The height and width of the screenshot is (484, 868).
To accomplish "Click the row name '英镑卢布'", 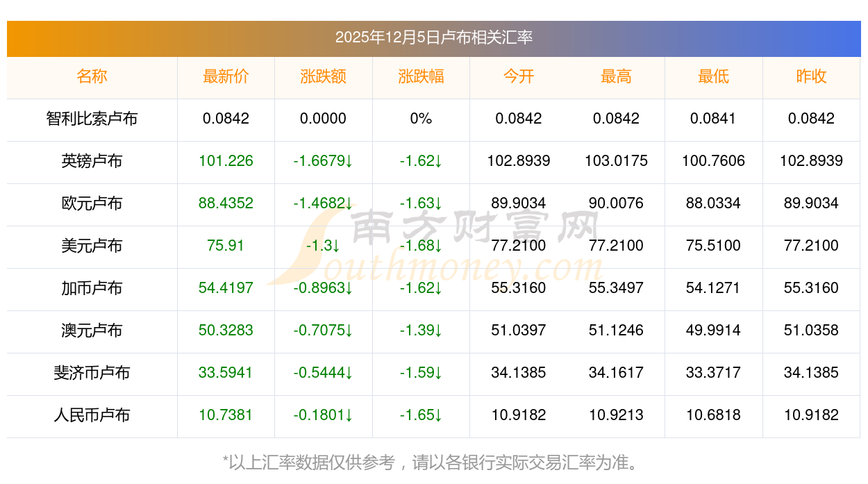I will (x=92, y=161).
